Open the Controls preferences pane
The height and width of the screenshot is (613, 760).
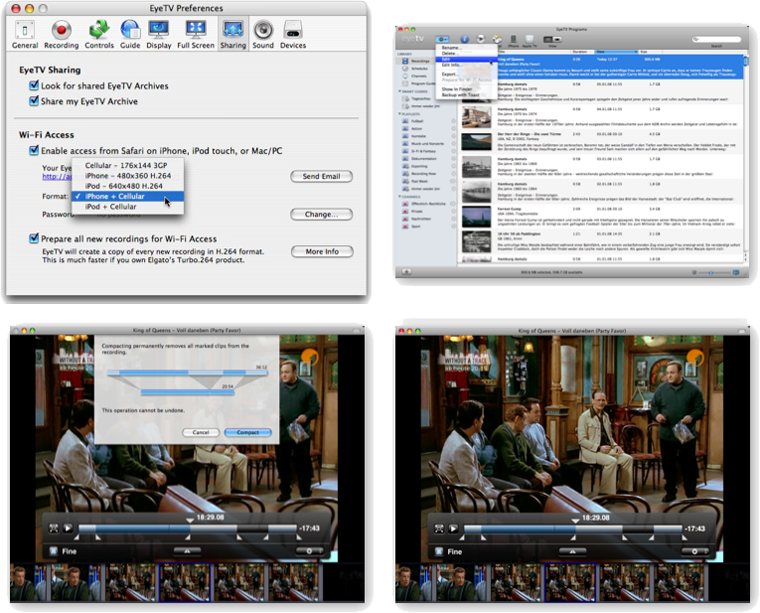(x=99, y=34)
